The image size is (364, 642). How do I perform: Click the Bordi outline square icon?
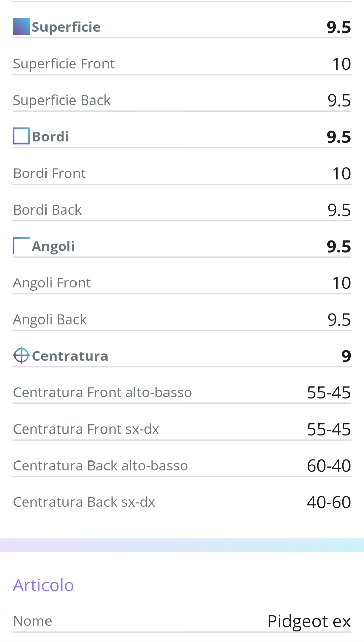[21, 136]
